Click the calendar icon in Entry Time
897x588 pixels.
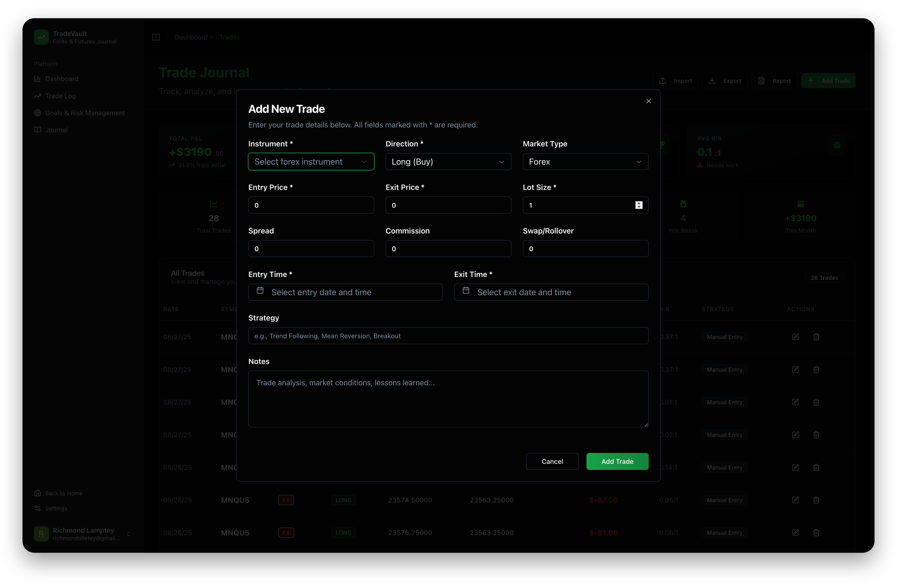tap(260, 290)
